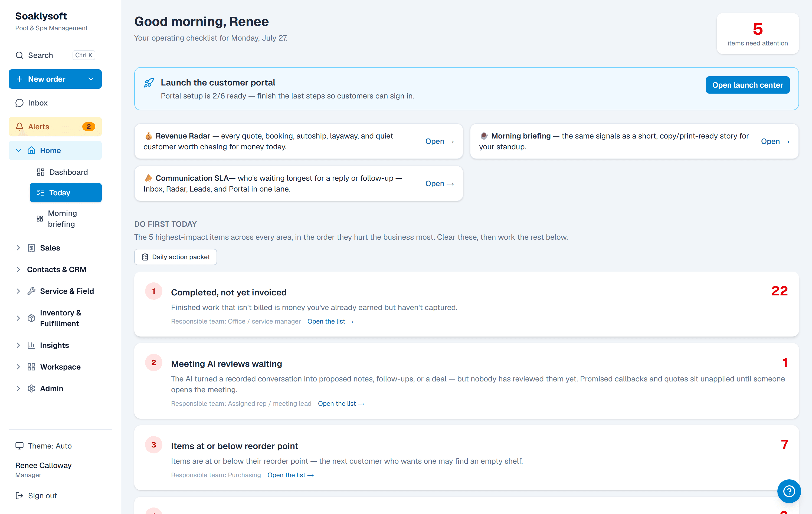The image size is (812, 514).
Task: Click the count 22 on first item
Action: tap(779, 291)
